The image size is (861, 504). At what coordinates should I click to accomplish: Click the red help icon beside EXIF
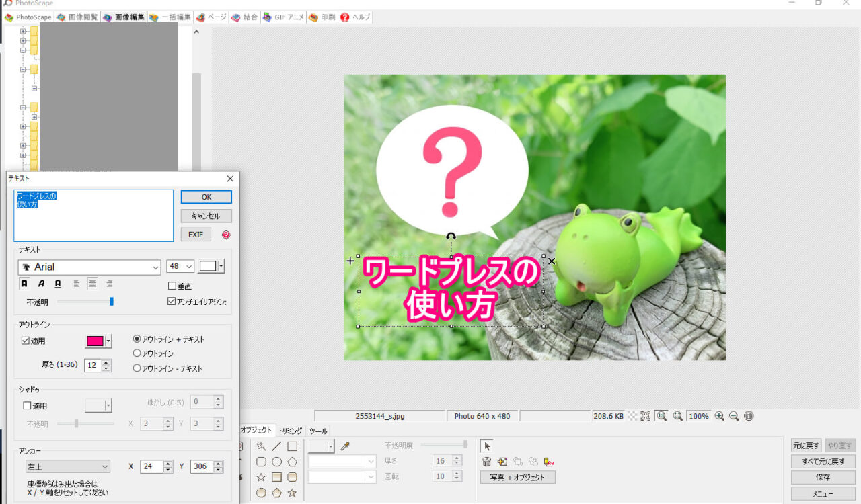coord(226,235)
